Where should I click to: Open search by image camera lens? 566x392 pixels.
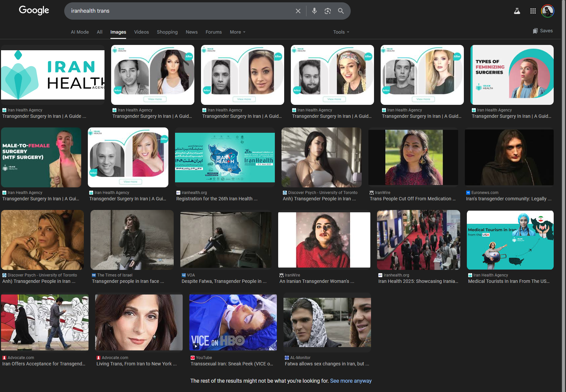pos(328,11)
